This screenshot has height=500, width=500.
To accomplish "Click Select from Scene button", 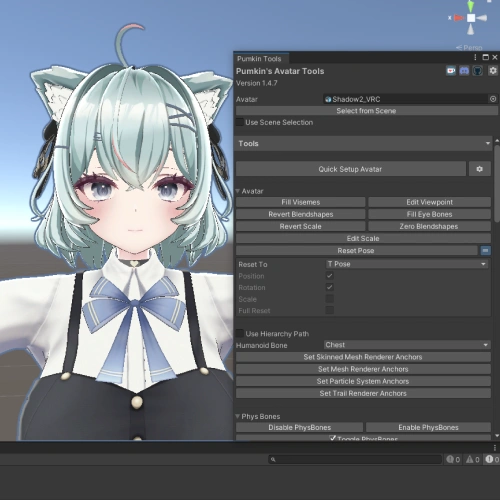I will [366, 111].
